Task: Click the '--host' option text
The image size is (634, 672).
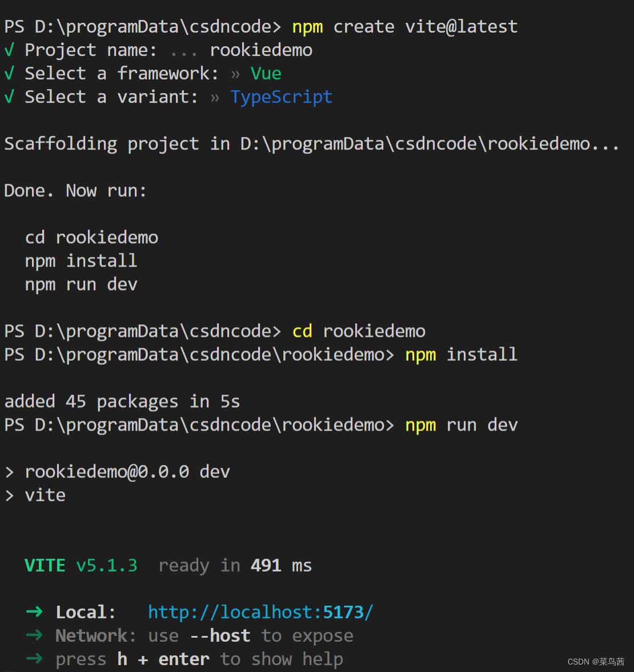Action: click(x=220, y=635)
